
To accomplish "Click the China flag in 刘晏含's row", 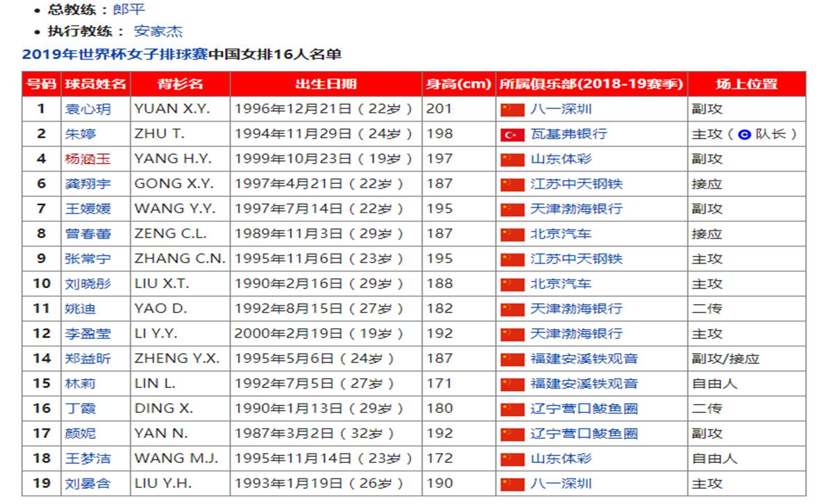I will pyautogui.click(x=512, y=484).
